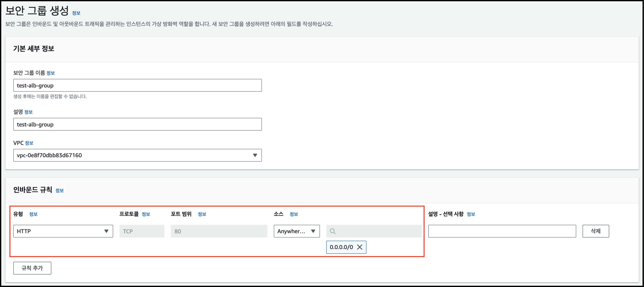Remove the 0.0.0.0/0 source tag
This screenshot has height=287, width=644.
point(359,247)
